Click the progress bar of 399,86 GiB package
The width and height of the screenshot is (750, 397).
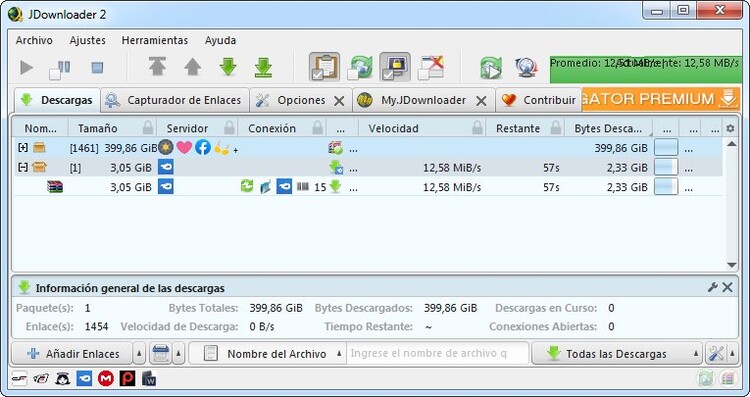[x=666, y=148]
